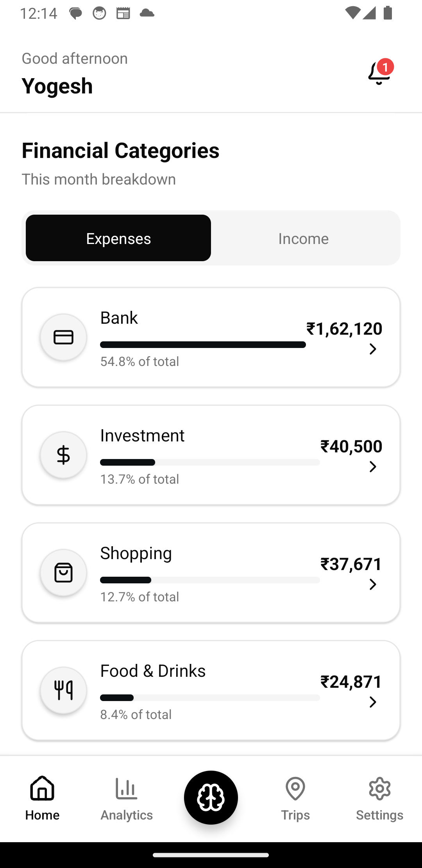The width and height of the screenshot is (422, 868).
Task: Expand the Investment category chevron
Action: [373, 466]
